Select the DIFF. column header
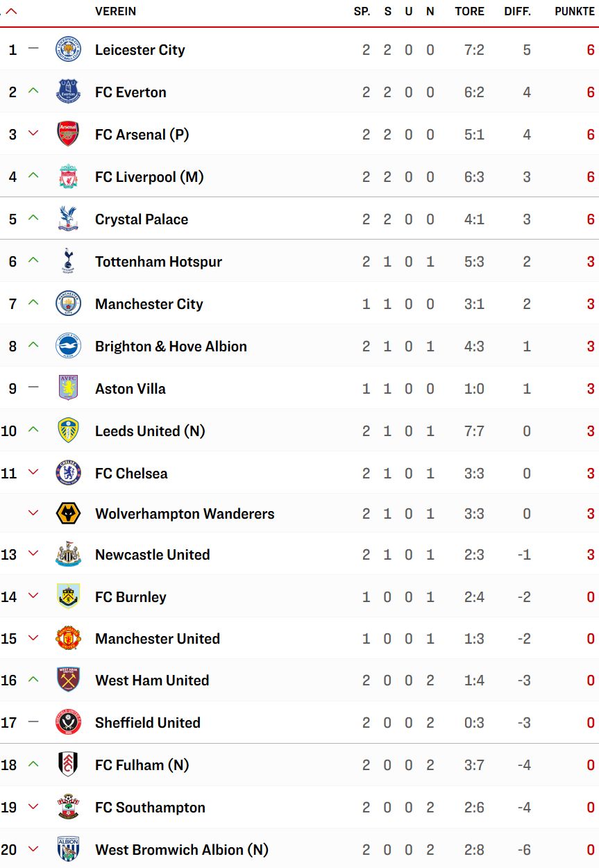 coord(518,12)
